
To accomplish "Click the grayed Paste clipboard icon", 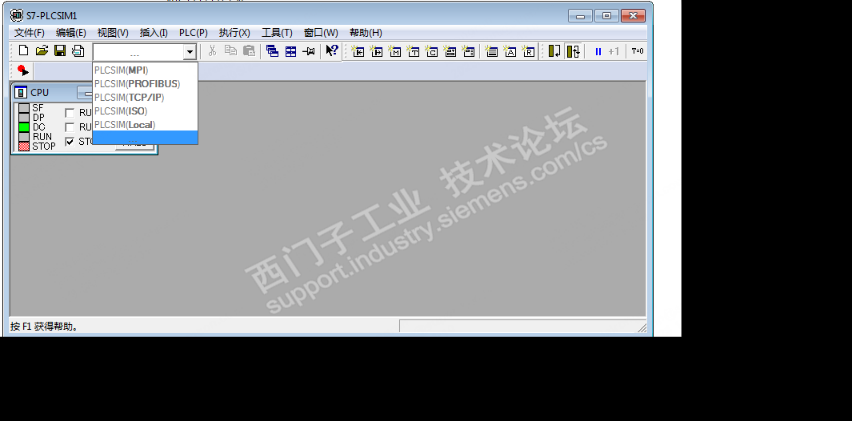I will point(249,51).
